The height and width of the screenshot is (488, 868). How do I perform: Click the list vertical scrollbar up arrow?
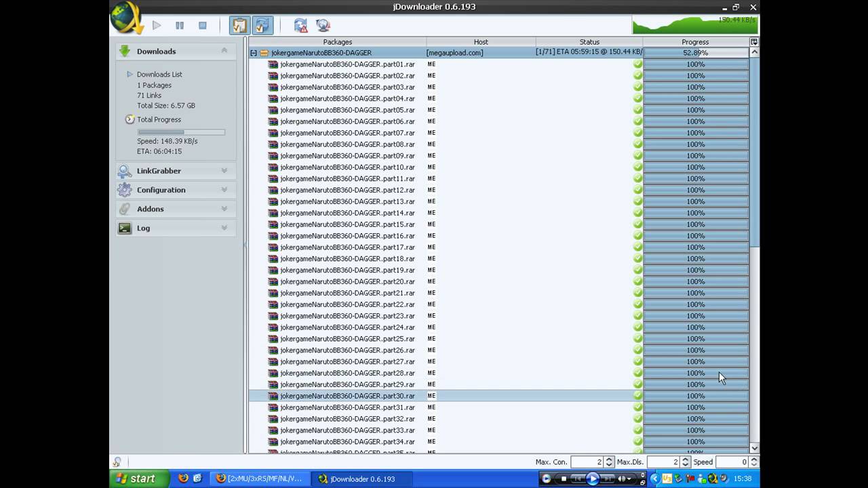754,52
